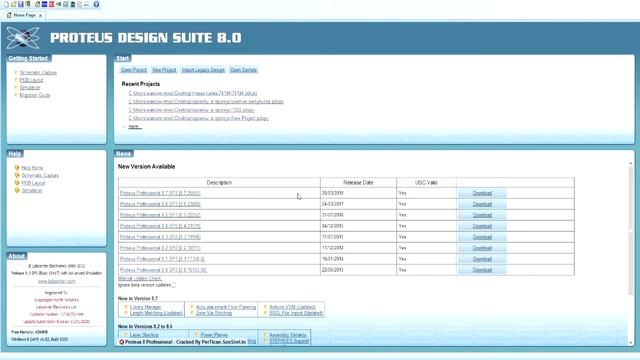The height and width of the screenshot is (360, 640).
Task: Open Length Matching (Updated) feature link
Action: coord(156,313)
